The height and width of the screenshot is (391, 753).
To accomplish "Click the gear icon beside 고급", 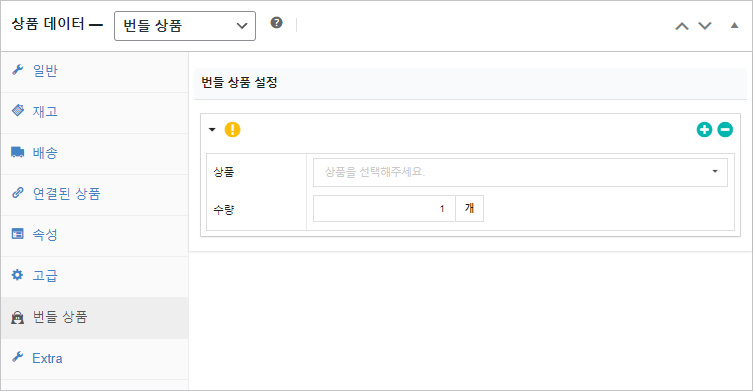I will (x=17, y=275).
